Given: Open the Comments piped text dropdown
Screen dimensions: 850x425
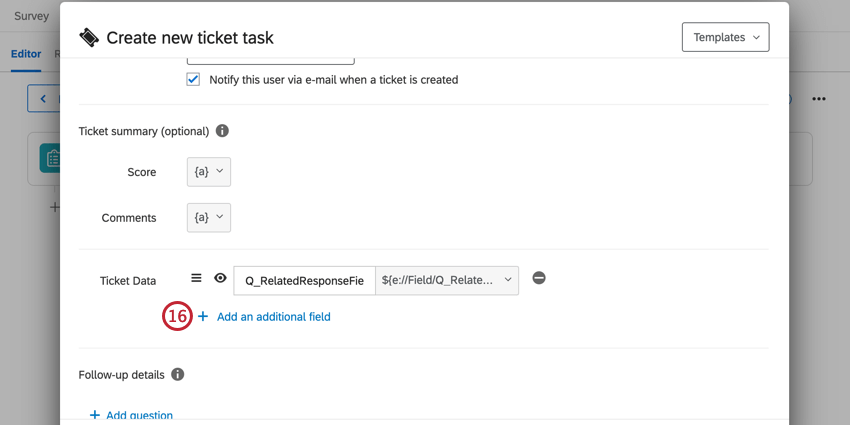Looking at the screenshot, I should click(208, 218).
